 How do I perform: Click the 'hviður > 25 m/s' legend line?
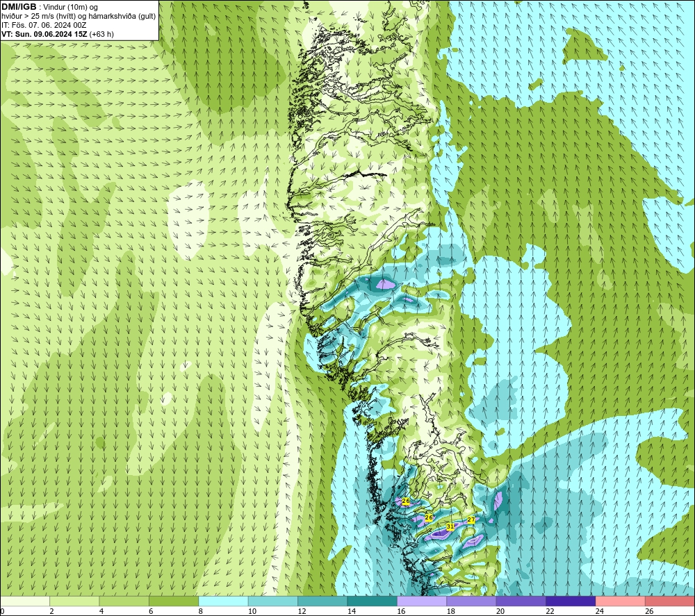pyautogui.click(x=79, y=17)
